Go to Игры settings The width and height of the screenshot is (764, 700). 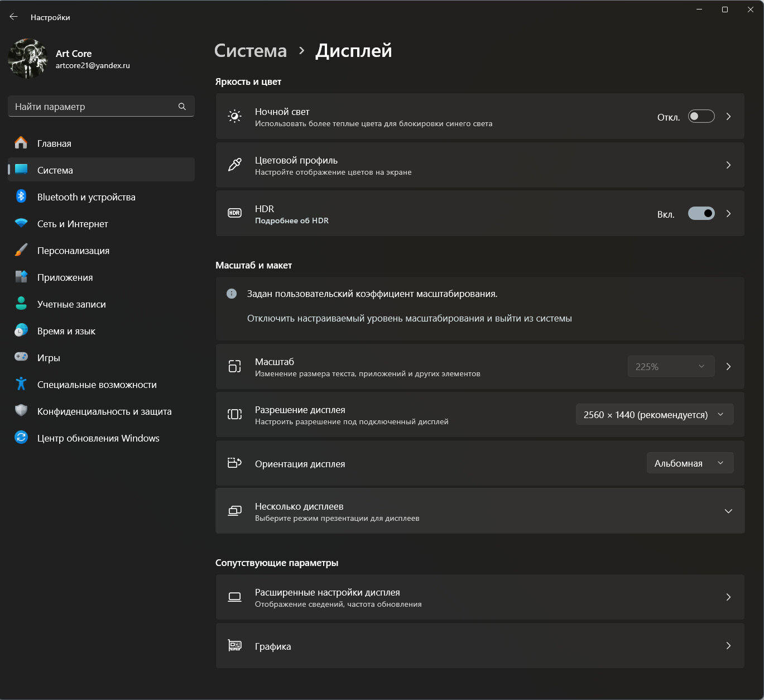pos(101,358)
